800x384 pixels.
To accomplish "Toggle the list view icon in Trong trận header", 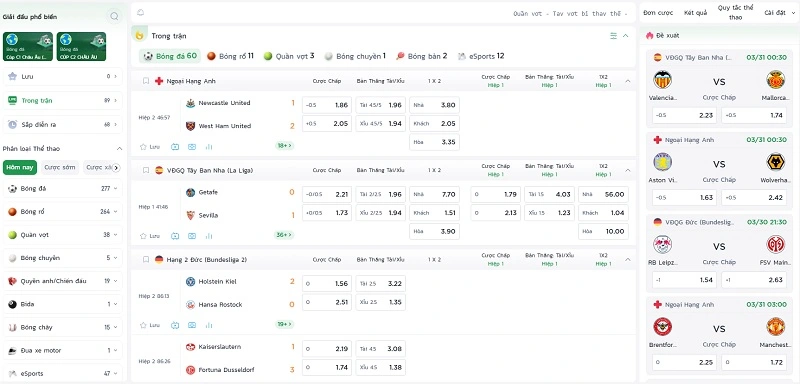I will coord(613,36).
